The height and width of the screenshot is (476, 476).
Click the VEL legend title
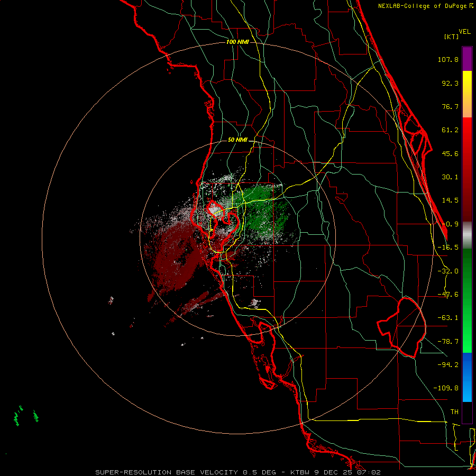[x=464, y=32]
